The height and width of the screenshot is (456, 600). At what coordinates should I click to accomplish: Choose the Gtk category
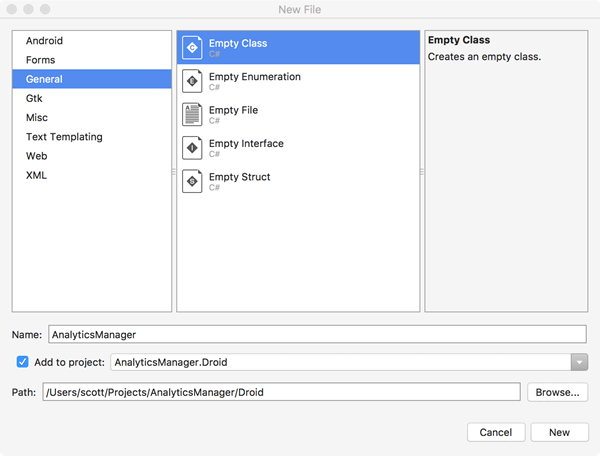[34, 99]
